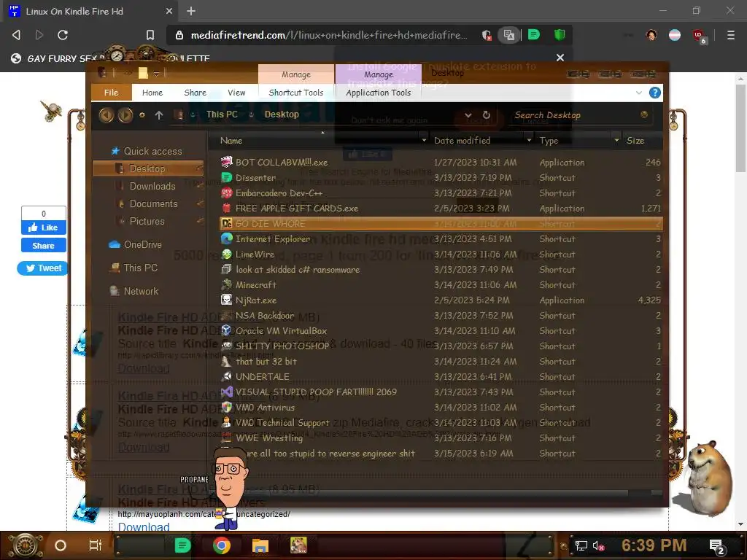Select the NSA Backdoor row
Viewport: 747px width, 560px height.
(x=441, y=315)
